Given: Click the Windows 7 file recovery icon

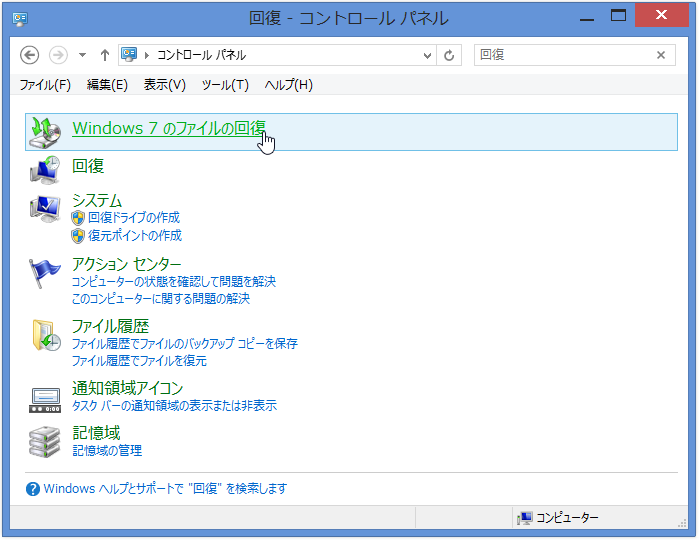Looking at the screenshot, I should 45,132.
